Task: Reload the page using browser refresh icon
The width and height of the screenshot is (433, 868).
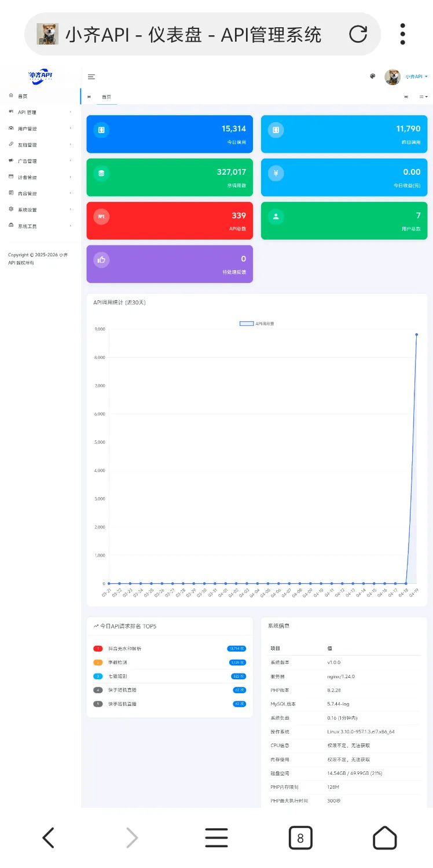Action: (358, 34)
